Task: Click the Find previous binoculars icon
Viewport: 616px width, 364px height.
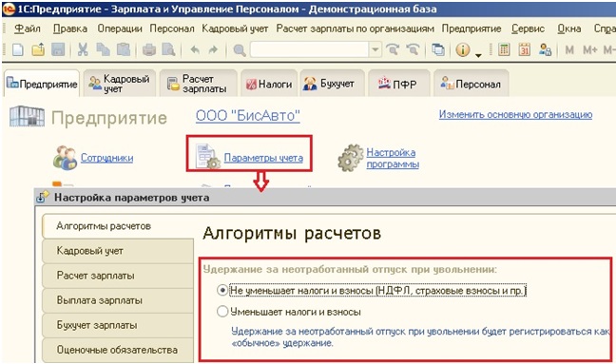Action: point(413,49)
